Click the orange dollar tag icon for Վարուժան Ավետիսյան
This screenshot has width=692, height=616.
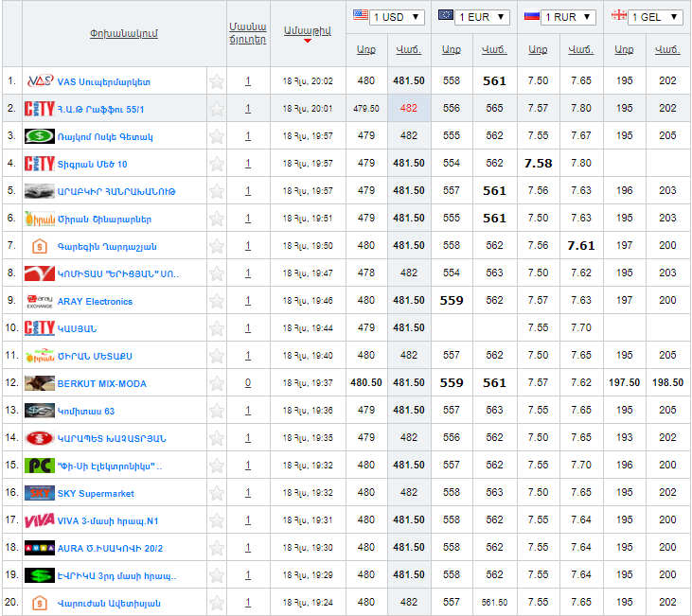pyautogui.click(x=40, y=603)
